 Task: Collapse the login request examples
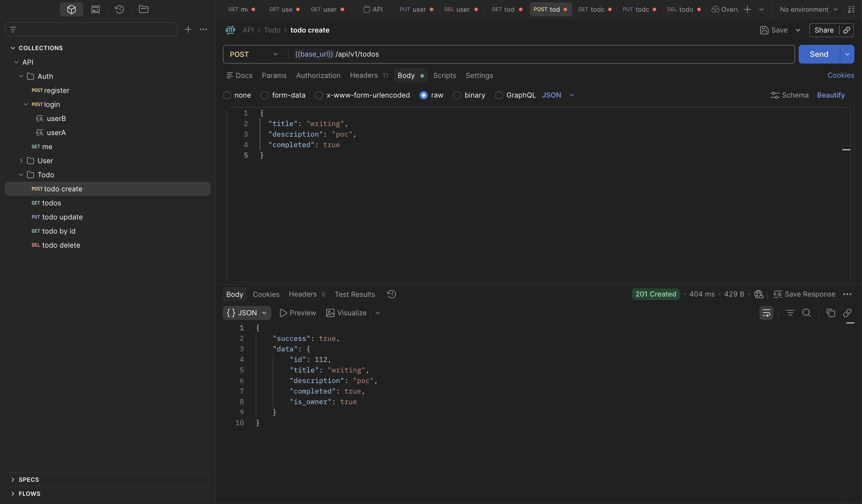(x=26, y=104)
